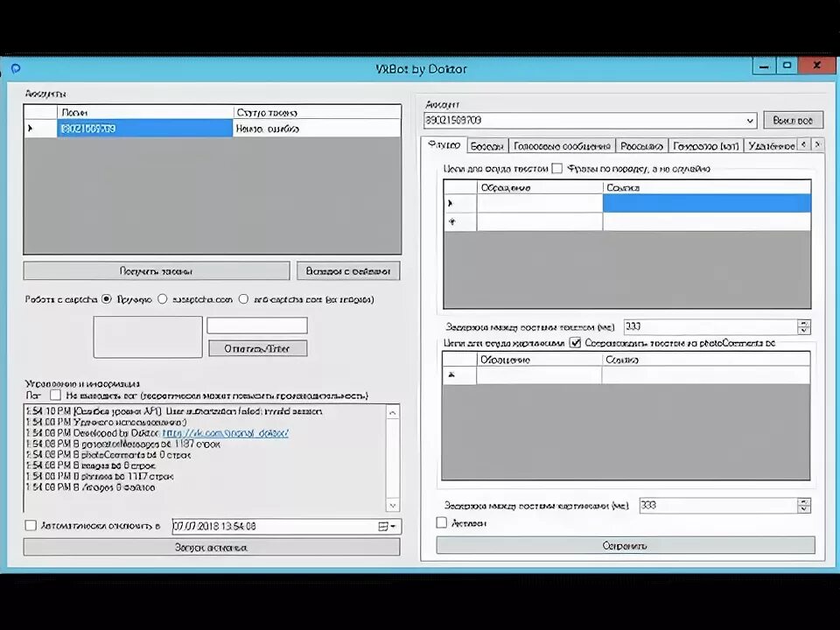Image resolution: width=840 pixels, height=630 pixels.
Task: Uncheck the photoComments accompany-text checkbox
Action: [x=575, y=343]
